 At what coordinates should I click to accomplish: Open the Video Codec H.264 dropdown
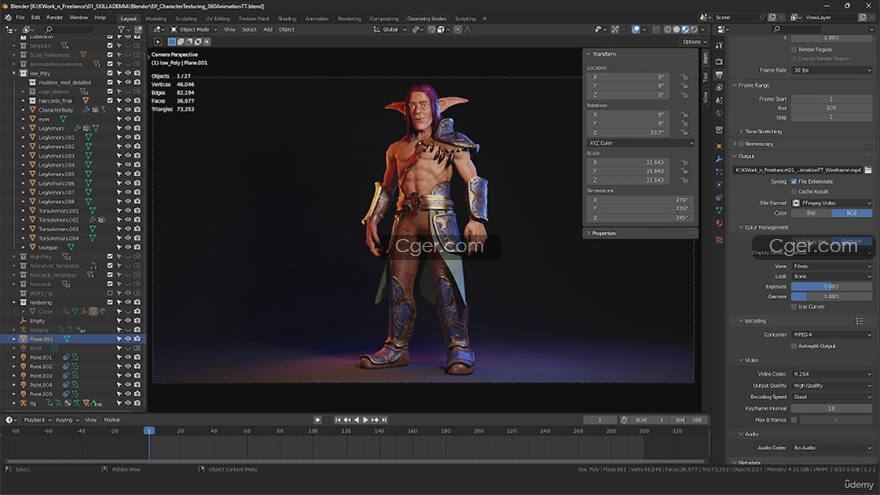[832, 374]
